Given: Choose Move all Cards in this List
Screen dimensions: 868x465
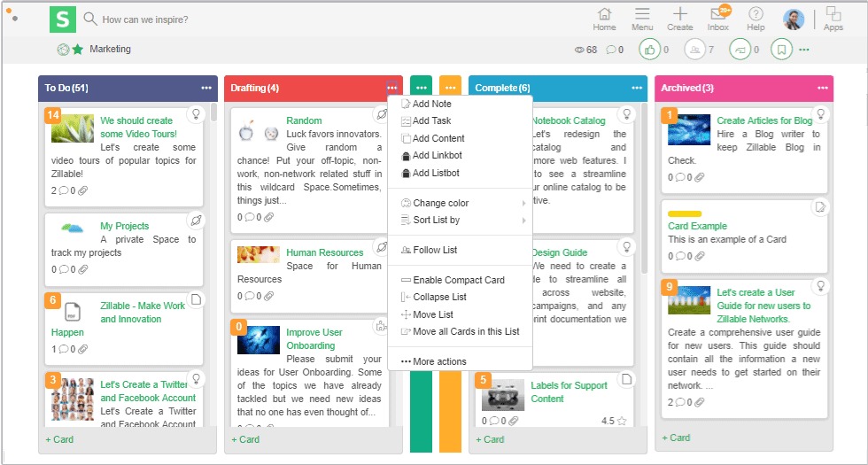Looking at the screenshot, I should [x=460, y=331].
